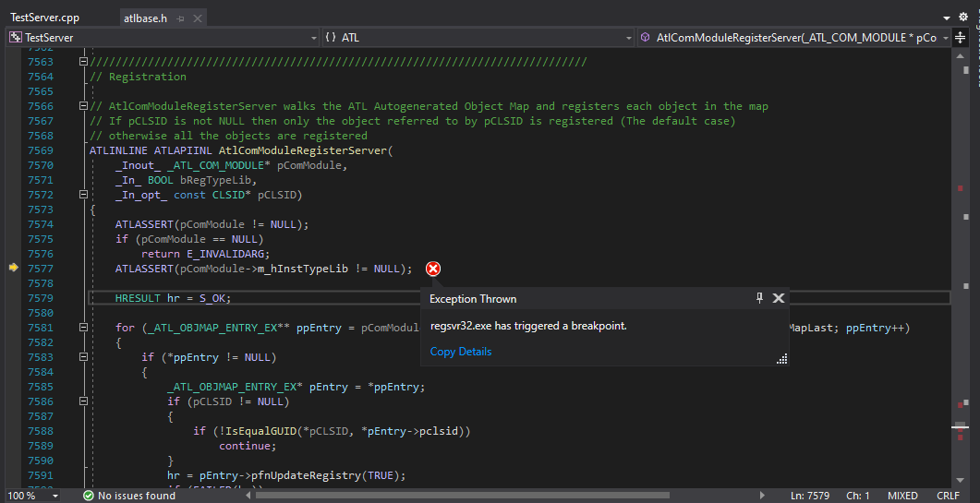This screenshot has height=503, width=980.
Task: Open the active documents list dropdown arrow
Action: pyautogui.click(x=946, y=18)
